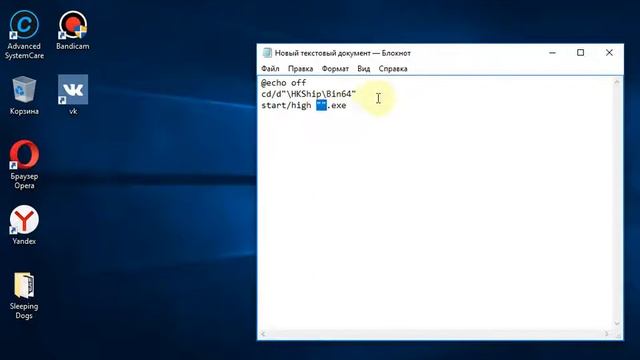The width and height of the screenshot is (640, 360).
Task: Select the Браузер Opera desktop icon
Action: tap(24, 164)
